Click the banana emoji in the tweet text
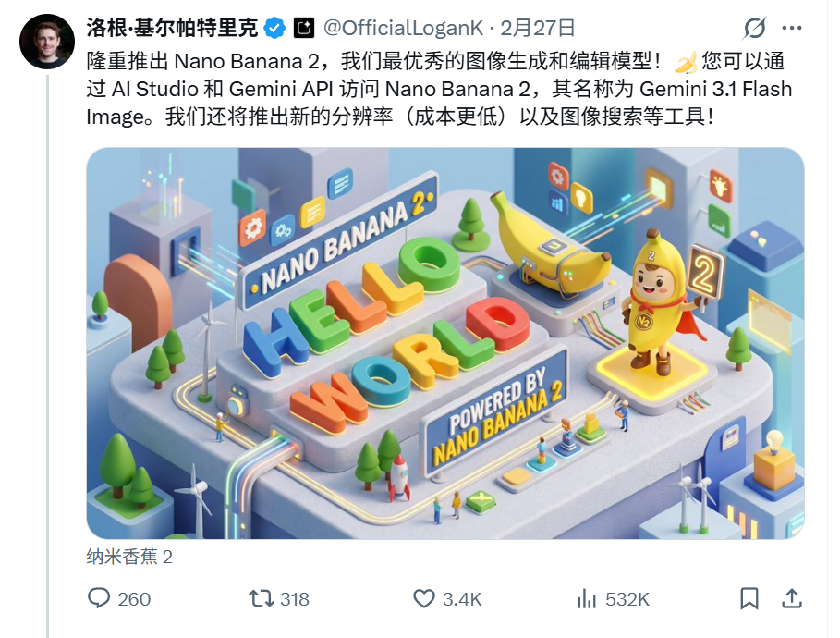 coord(687,62)
